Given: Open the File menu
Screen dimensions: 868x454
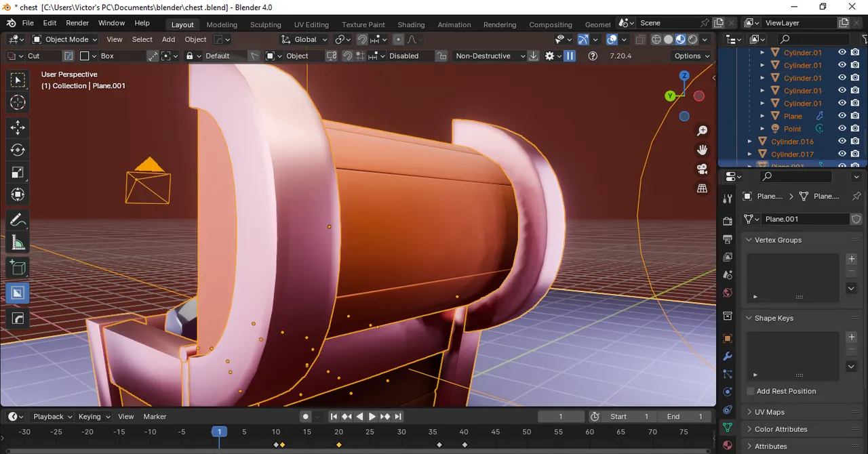Looking at the screenshot, I should [28, 23].
